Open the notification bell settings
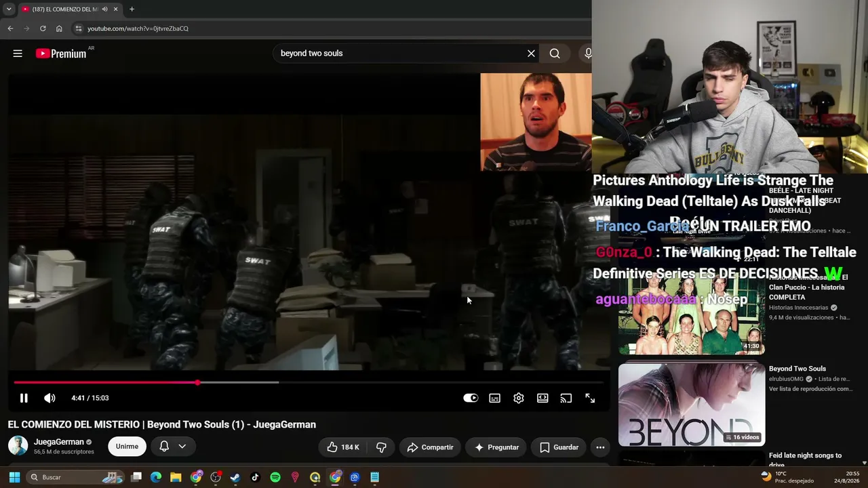 pyautogui.click(x=164, y=447)
